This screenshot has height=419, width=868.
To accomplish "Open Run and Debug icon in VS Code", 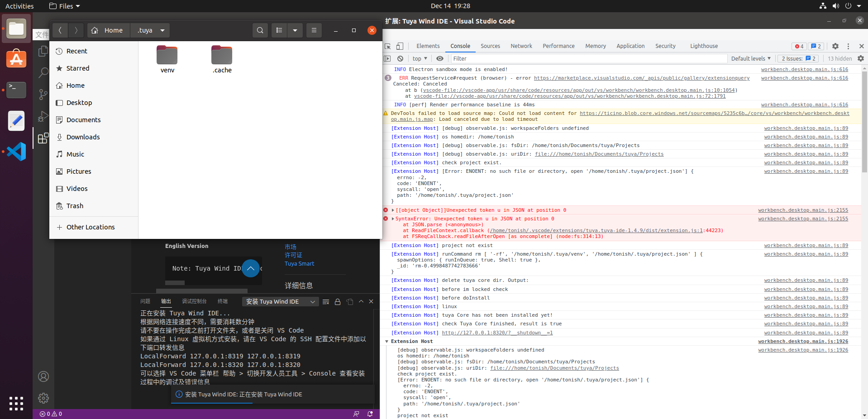I will click(43, 116).
